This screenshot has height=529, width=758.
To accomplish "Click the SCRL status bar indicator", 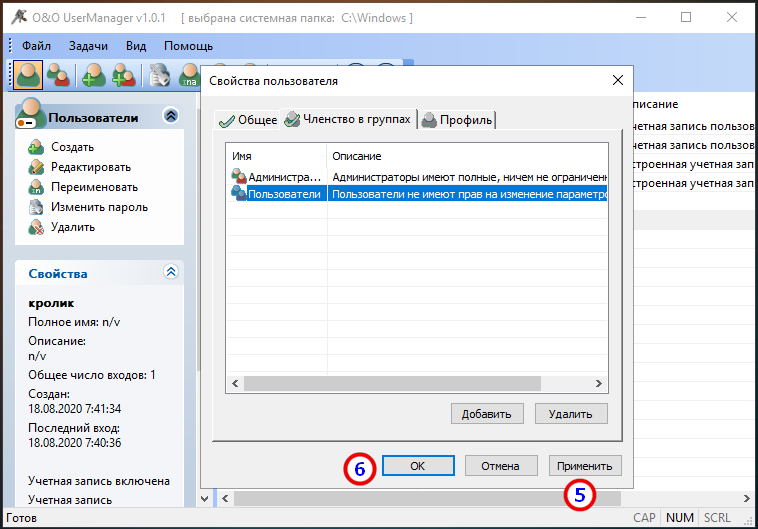I will pyautogui.click(x=717, y=518).
